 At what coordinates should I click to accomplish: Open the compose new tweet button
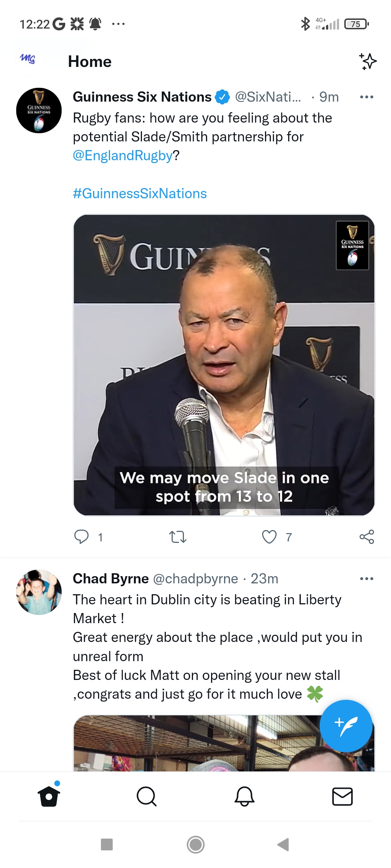pyautogui.click(x=346, y=726)
